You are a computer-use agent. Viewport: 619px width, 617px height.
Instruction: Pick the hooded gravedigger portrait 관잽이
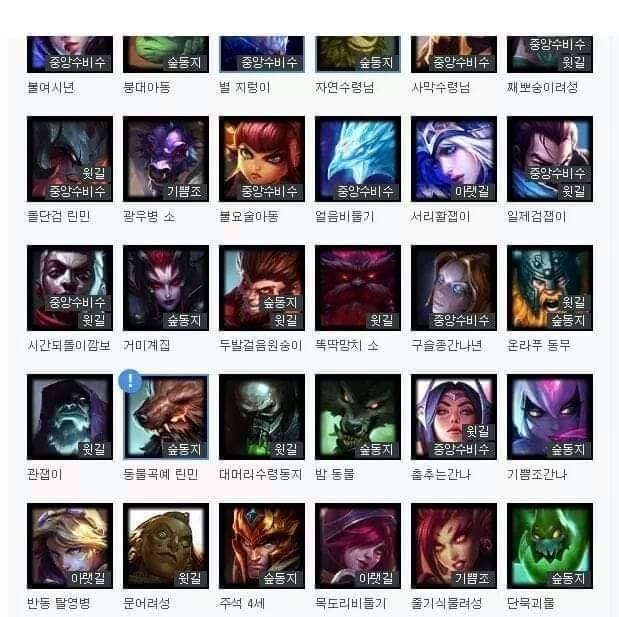coord(70,417)
